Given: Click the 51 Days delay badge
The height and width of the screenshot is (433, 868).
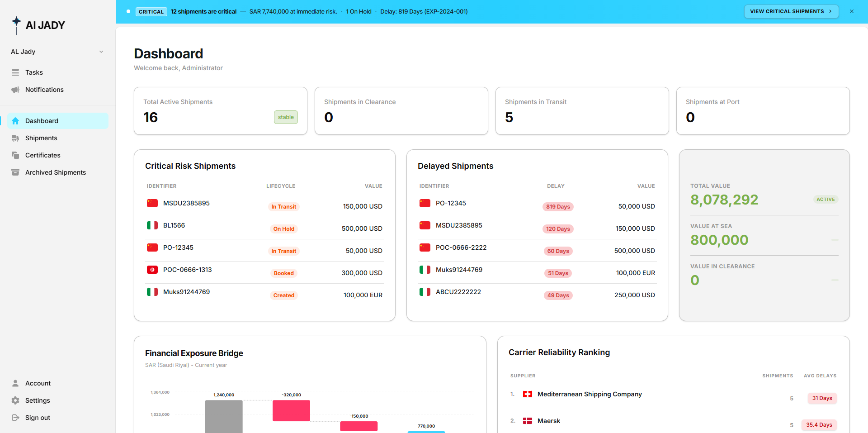Looking at the screenshot, I should 558,273.
